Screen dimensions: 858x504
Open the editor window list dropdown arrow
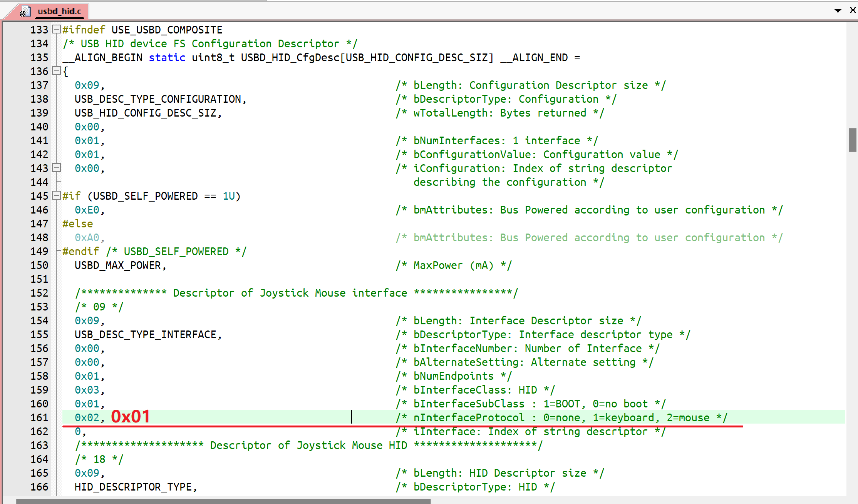tap(838, 10)
